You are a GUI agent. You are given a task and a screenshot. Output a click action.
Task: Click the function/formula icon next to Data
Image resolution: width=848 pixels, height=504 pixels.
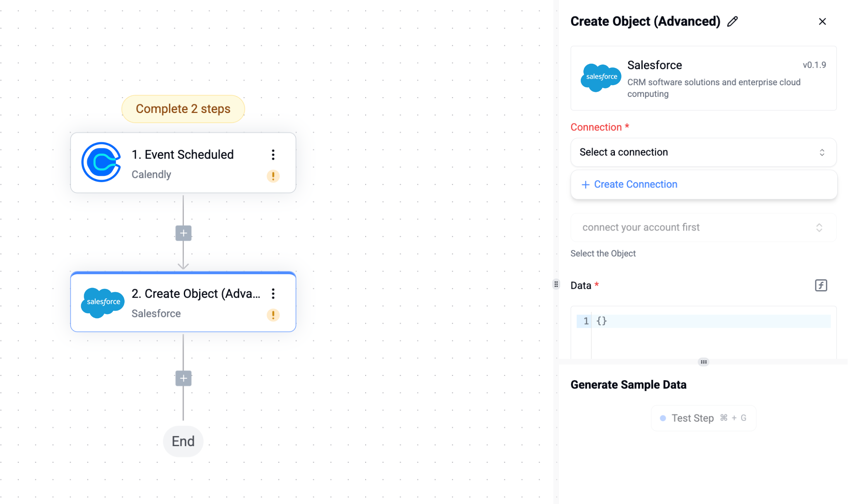click(821, 285)
